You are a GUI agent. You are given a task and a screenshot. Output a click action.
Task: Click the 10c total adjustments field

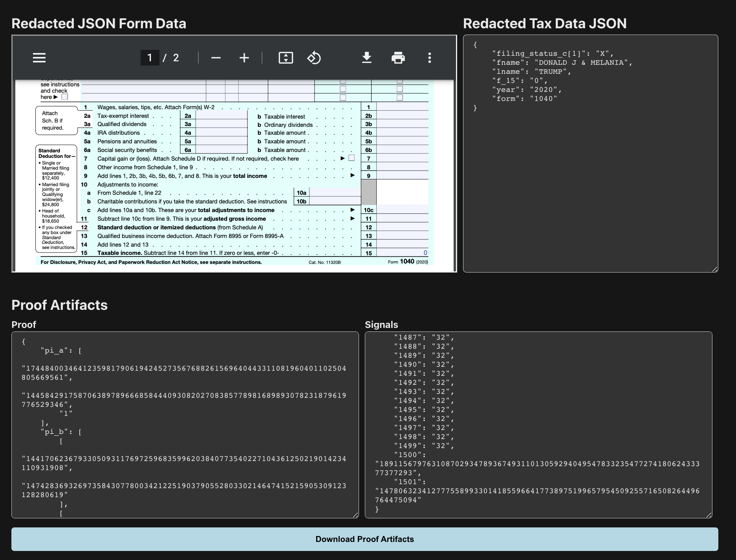[x=402, y=210]
